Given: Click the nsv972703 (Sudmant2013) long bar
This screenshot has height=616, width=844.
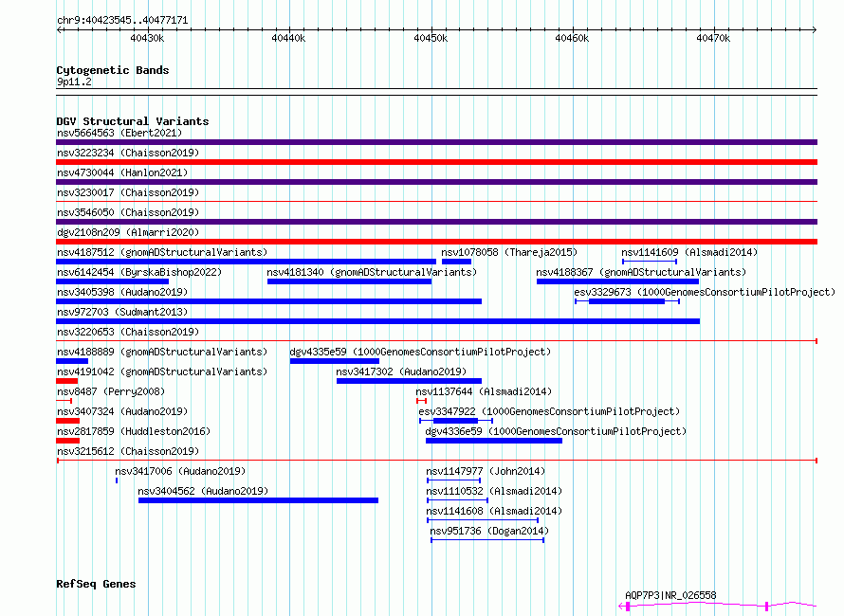Looking at the screenshot, I should click(x=377, y=321).
